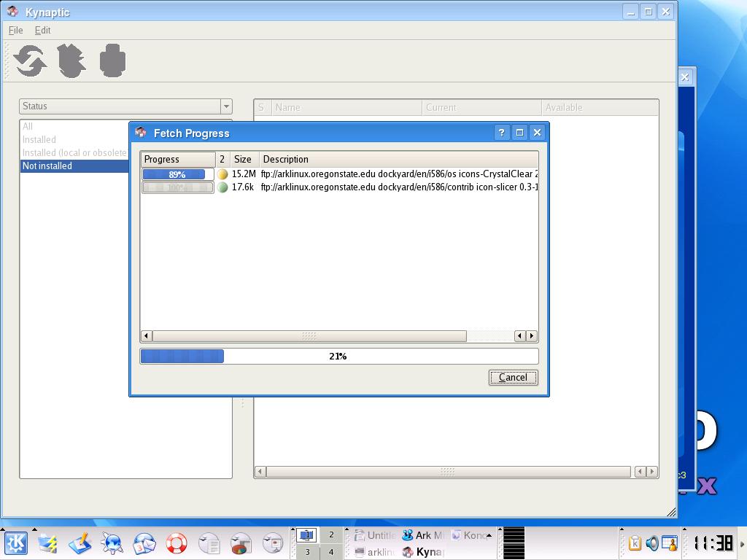Click far-right scroll arrow of package list scrollbar
The height and width of the screenshot is (560, 747).
[x=652, y=472]
